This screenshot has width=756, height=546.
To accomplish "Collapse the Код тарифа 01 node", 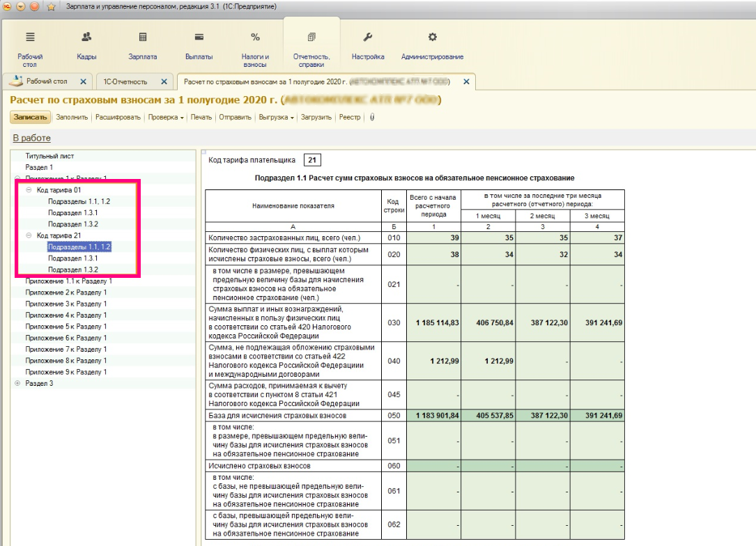I will [x=29, y=190].
